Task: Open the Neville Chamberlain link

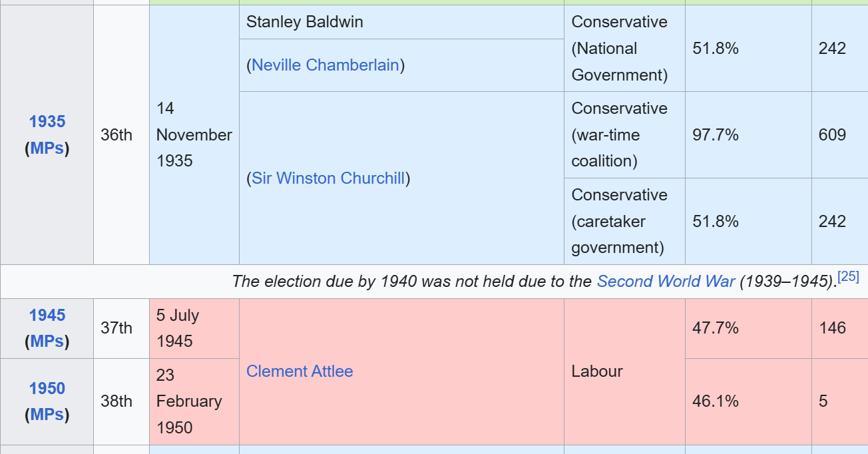Action: (325, 65)
